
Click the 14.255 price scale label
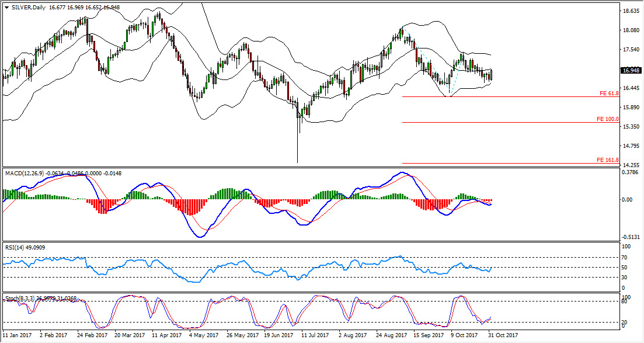[x=631, y=165]
